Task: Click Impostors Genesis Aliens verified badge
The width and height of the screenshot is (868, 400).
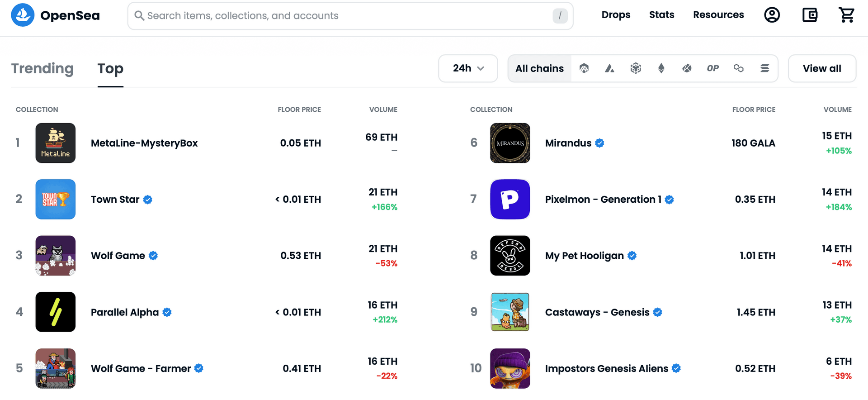Action: coord(676,368)
